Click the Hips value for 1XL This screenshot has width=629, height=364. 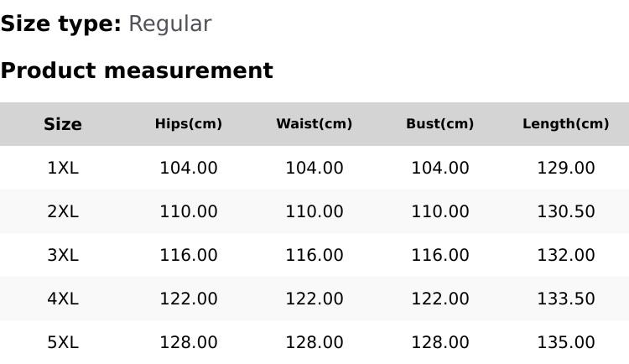pyautogui.click(x=189, y=168)
